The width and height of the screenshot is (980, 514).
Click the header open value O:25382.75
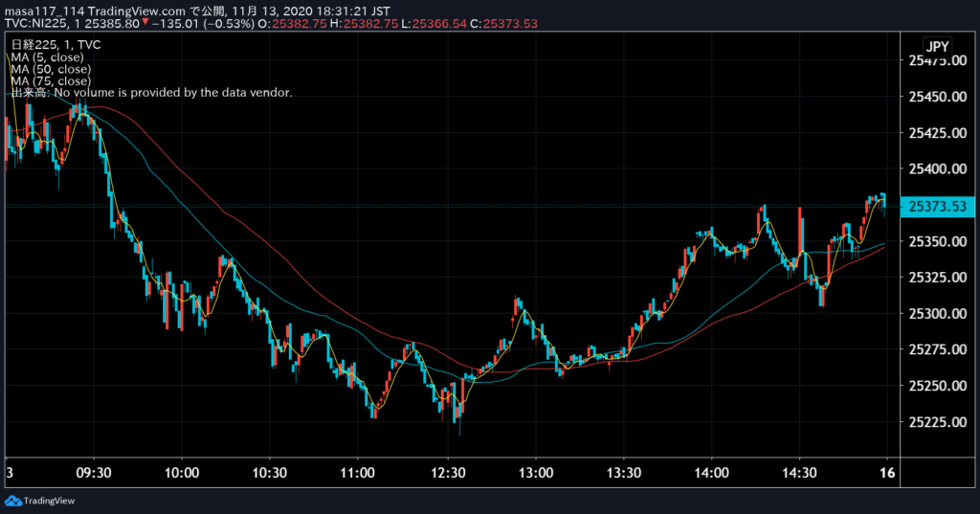click(x=291, y=24)
